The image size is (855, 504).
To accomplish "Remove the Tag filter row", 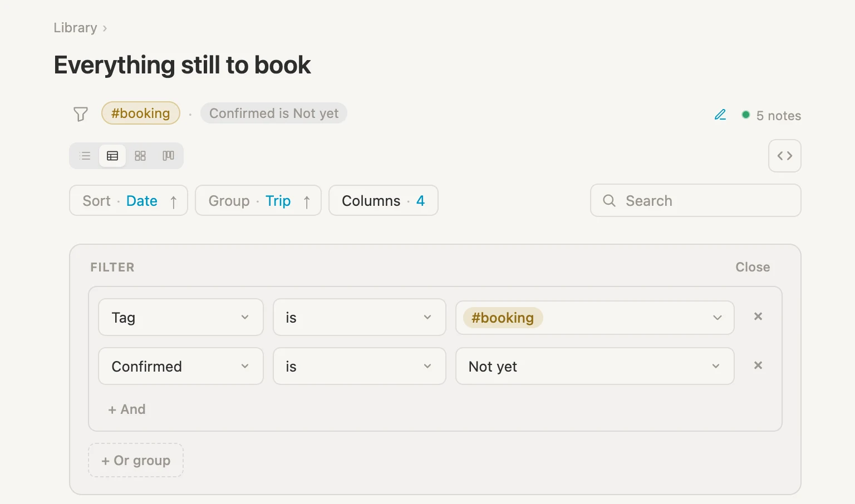I will [x=758, y=317].
